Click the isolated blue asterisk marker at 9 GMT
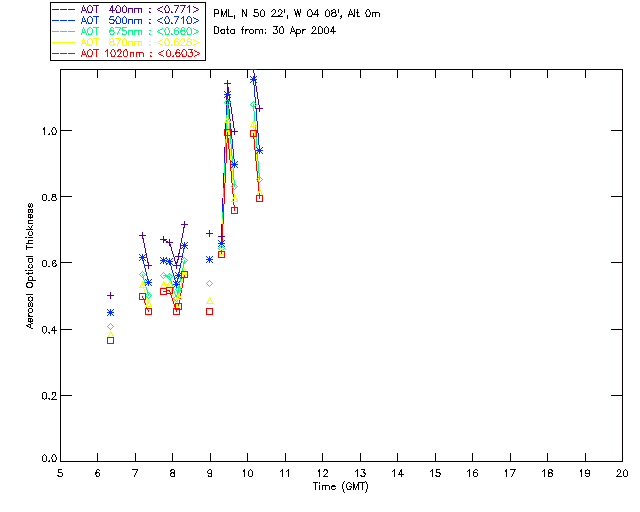640x512 pixels. (x=209, y=259)
